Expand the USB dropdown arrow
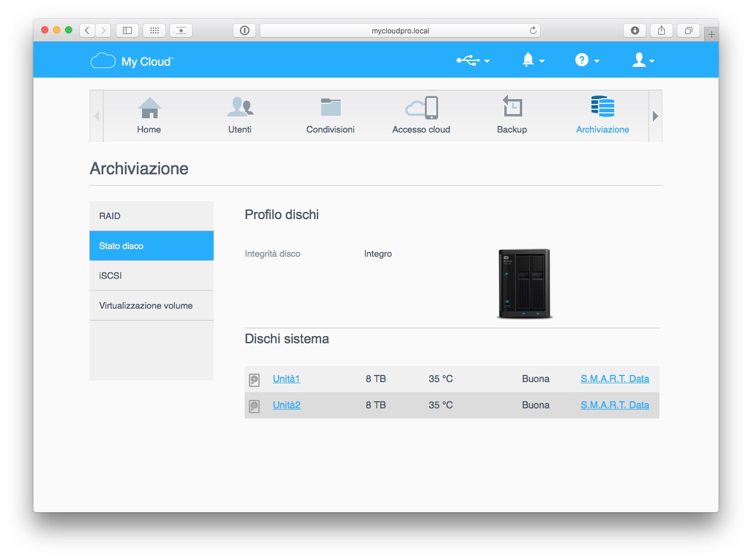Image resolution: width=752 pixels, height=560 pixels. tap(487, 61)
